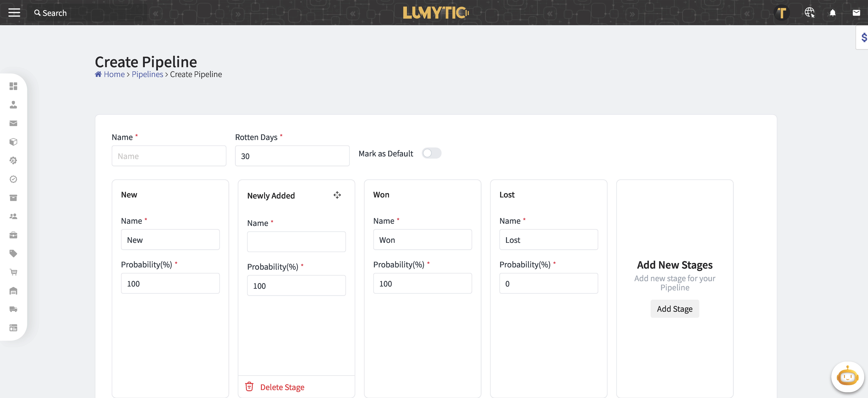
Task: Navigate to Pipelines via the breadcrumb
Action: 147,74
